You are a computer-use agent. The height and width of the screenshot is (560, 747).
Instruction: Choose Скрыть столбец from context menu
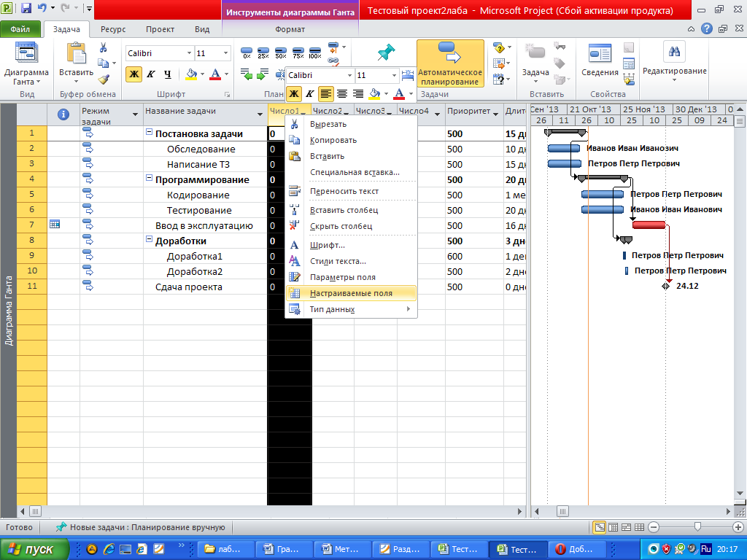point(351,226)
